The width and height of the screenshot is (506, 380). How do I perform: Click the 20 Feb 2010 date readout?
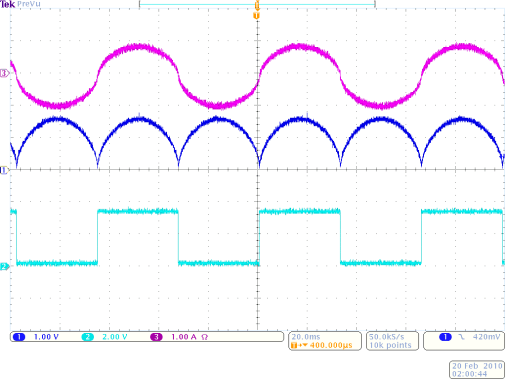click(x=477, y=366)
